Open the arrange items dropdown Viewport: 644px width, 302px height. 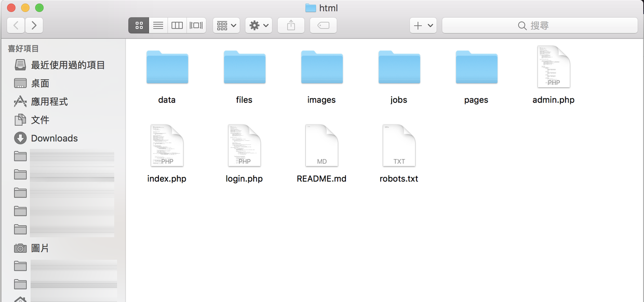226,25
